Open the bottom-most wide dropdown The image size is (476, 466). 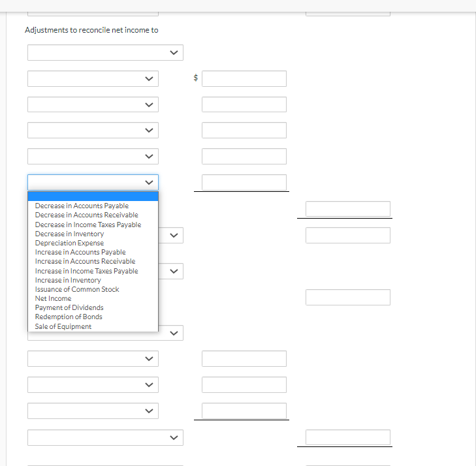(105, 437)
